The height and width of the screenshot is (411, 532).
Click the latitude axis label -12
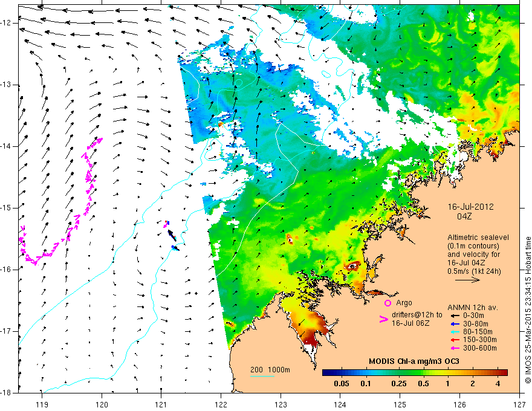(6, 23)
